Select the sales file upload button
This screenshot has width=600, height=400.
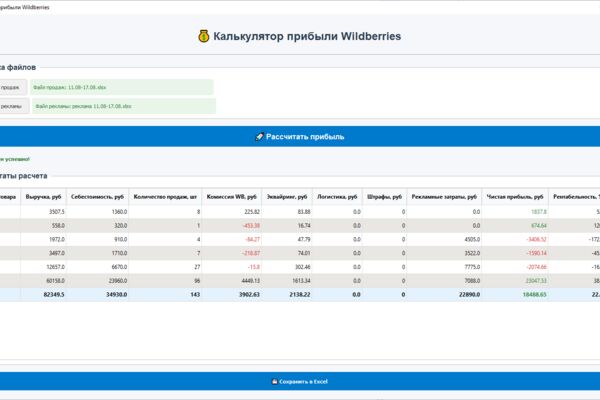pos(13,87)
